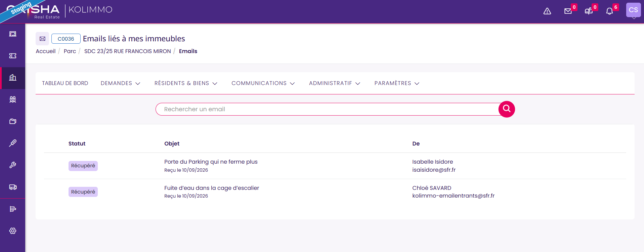Click sender name Chloé SAVARD
Screen dimensions: 644x252
(x=432, y=188)
